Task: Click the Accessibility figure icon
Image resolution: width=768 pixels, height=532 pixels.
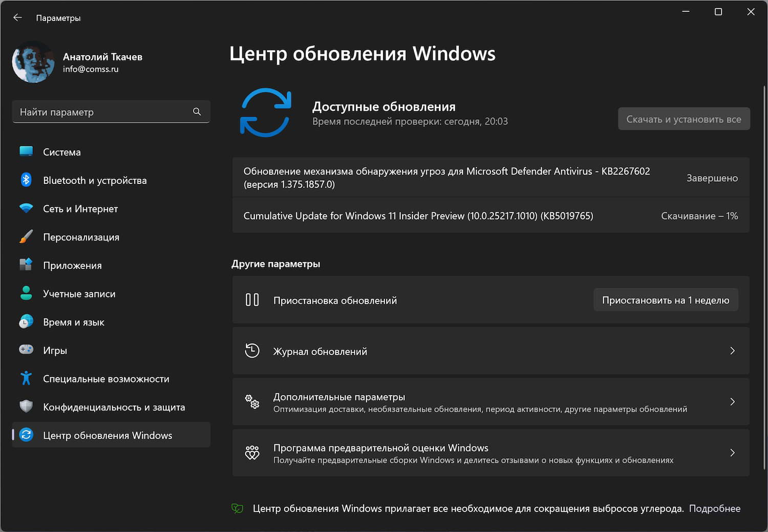Action: (26, 378)
